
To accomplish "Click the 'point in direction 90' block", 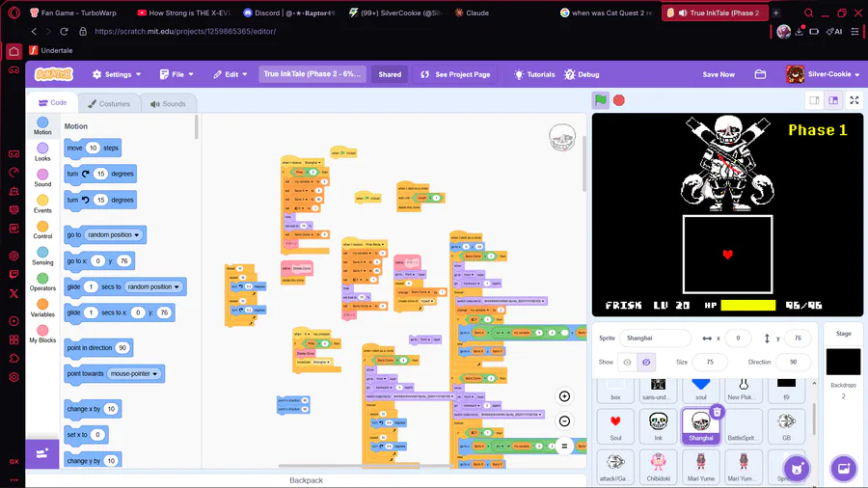I will pos(98,347).
